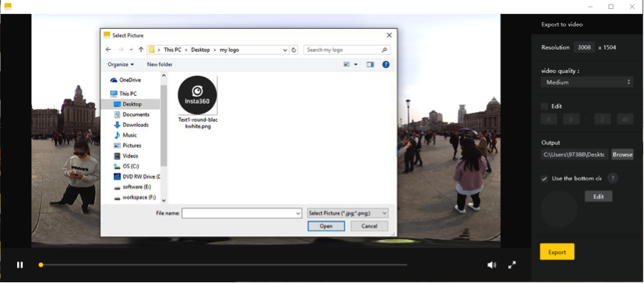Enable the Edit checkbox
This screenshot has height=283, width=644.
pyautogui.click(x=544, y=106)
